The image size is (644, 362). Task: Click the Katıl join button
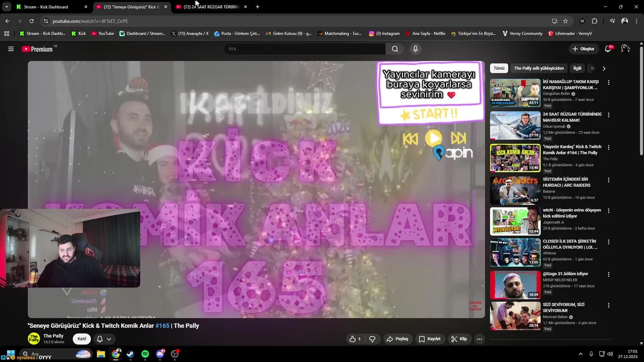tap(82, 339)
